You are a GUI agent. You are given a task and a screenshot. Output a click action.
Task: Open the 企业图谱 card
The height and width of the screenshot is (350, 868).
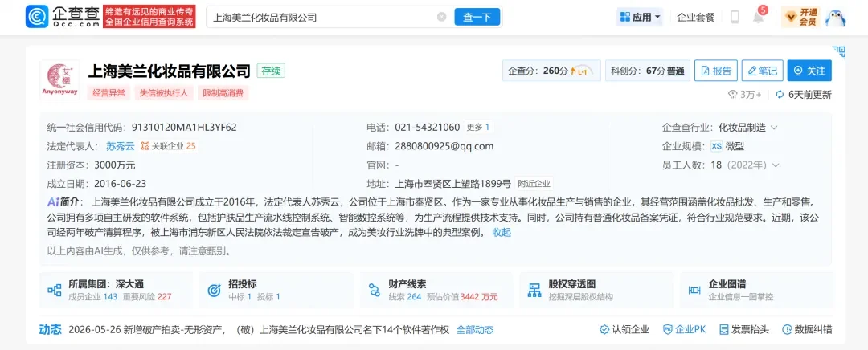point(756,291)
